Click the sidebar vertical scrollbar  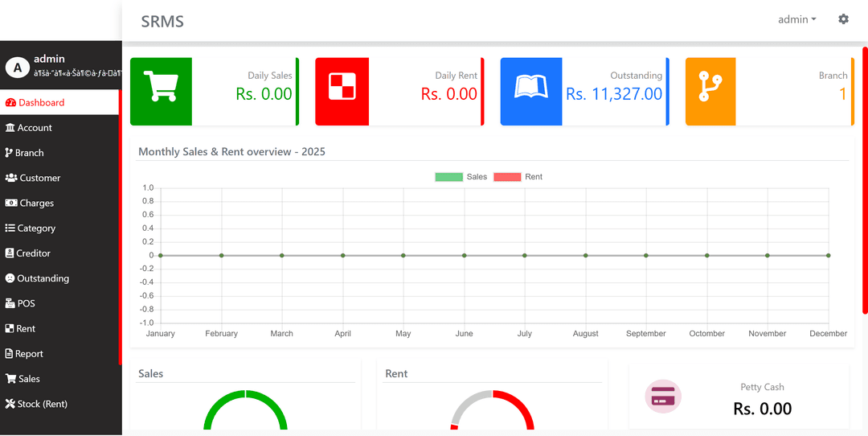[120, 227]
